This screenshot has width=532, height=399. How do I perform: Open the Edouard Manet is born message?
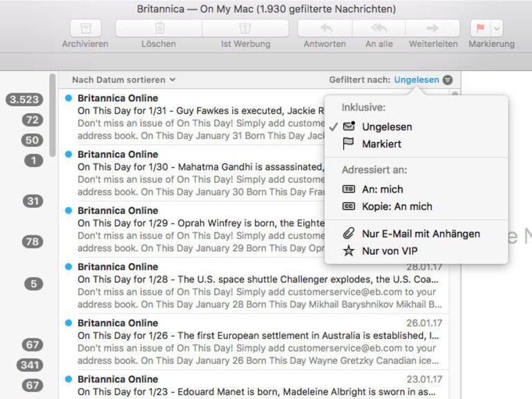coord(254,386)
